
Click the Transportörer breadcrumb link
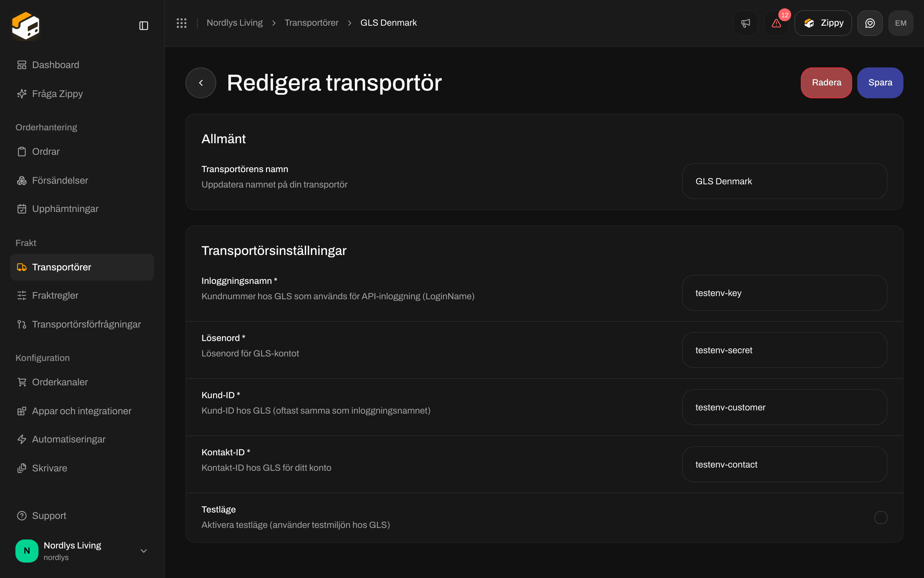click(311, 23)
